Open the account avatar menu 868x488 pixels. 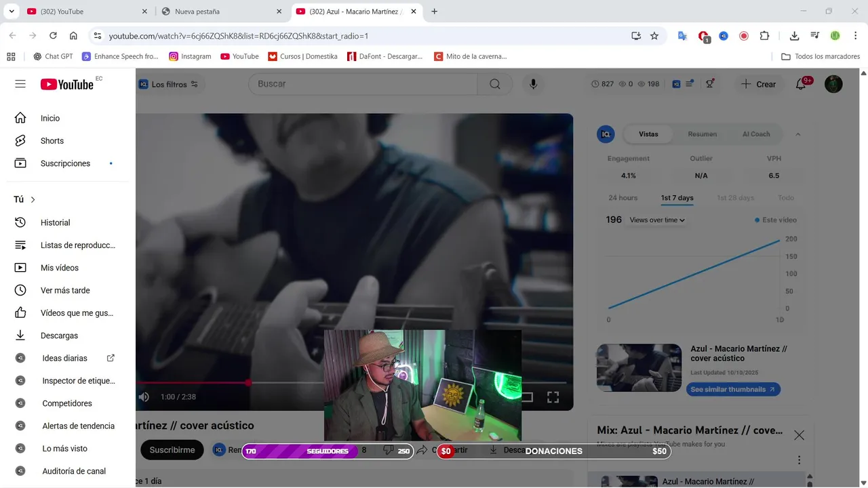click(x=833, y=84)
